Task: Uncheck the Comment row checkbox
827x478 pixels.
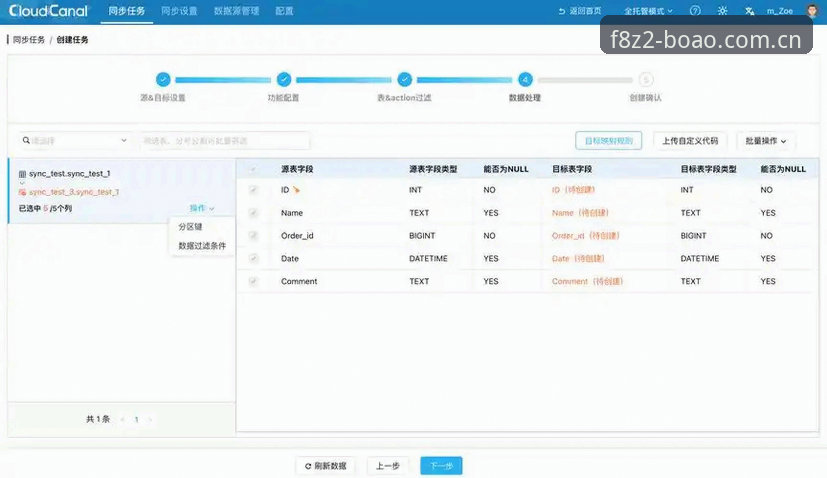Action: (253, 281)
